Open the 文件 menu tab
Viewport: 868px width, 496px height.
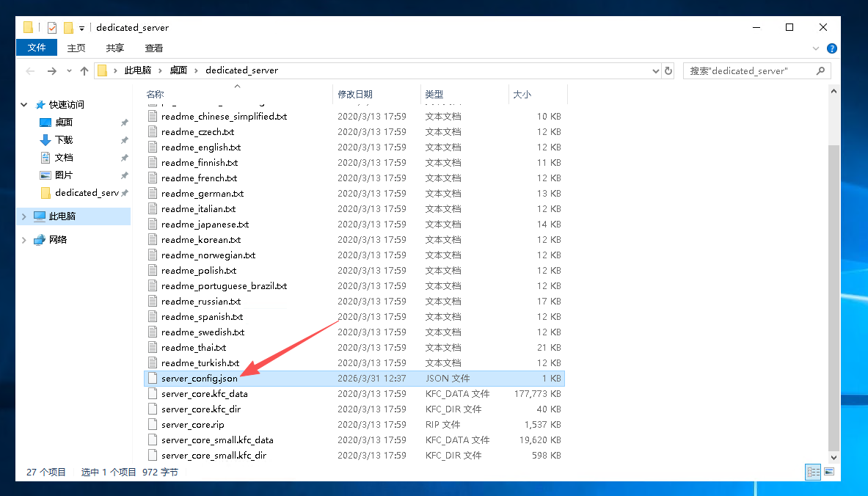tap(37, 48)
